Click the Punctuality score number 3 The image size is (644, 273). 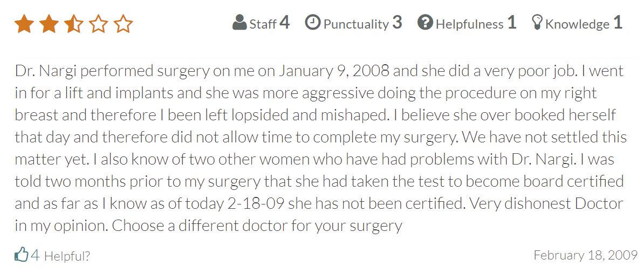point(397,23)
